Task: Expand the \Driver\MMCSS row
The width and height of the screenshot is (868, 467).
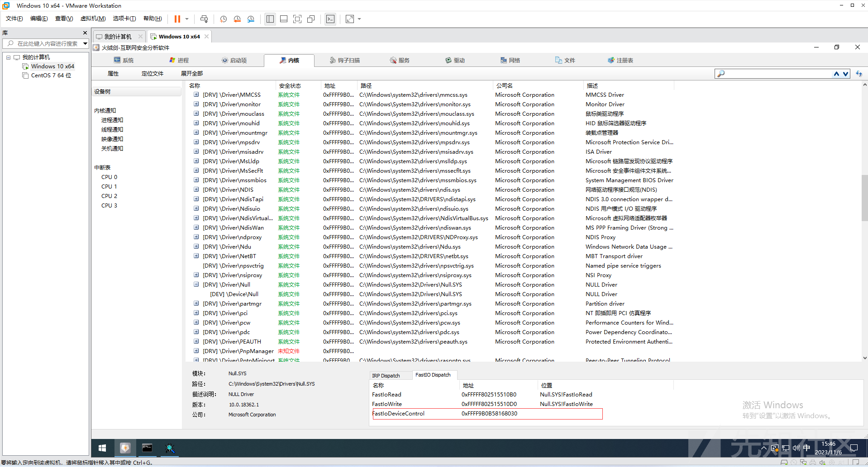Action: click(196, 94)
